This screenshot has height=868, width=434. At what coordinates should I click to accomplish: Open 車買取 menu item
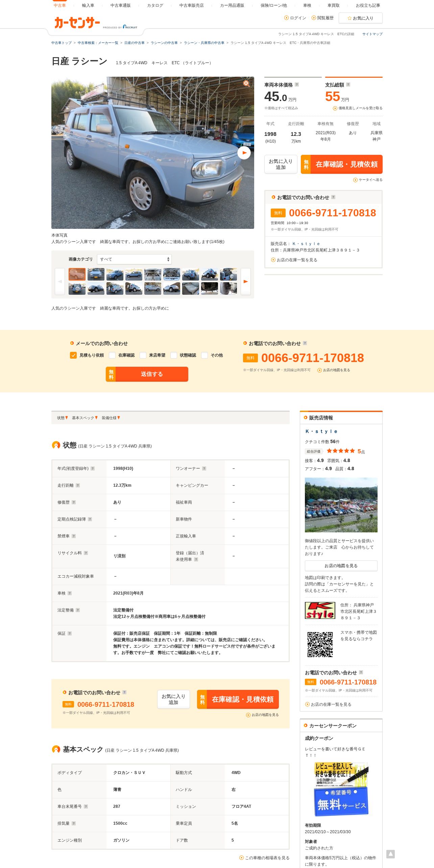click(x=333, y=5)
